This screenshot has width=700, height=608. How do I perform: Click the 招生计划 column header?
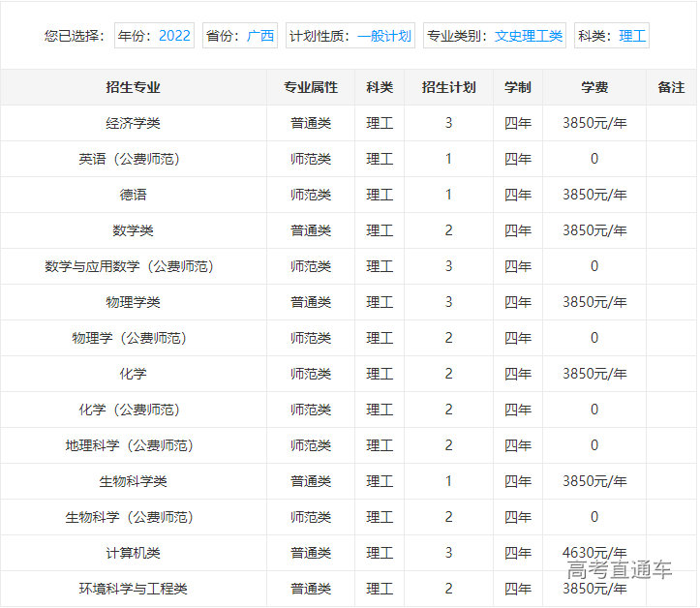pos(448,87)
